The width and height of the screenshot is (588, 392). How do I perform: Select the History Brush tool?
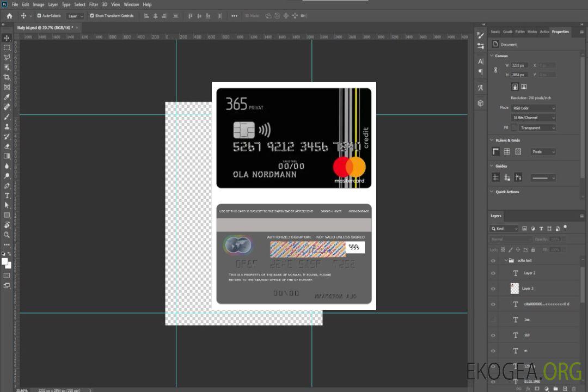coord(7,136)
